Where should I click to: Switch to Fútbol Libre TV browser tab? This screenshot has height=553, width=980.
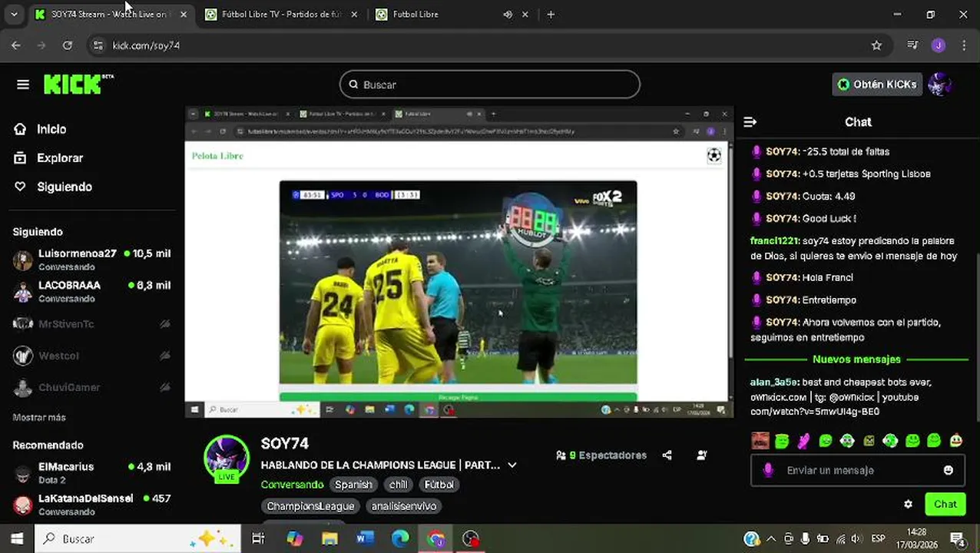280,15
